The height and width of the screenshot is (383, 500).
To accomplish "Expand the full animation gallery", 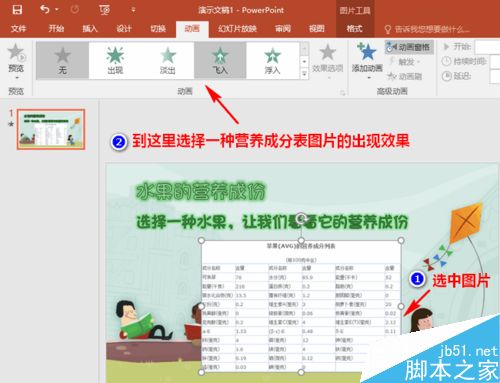I will coord(304,74).
